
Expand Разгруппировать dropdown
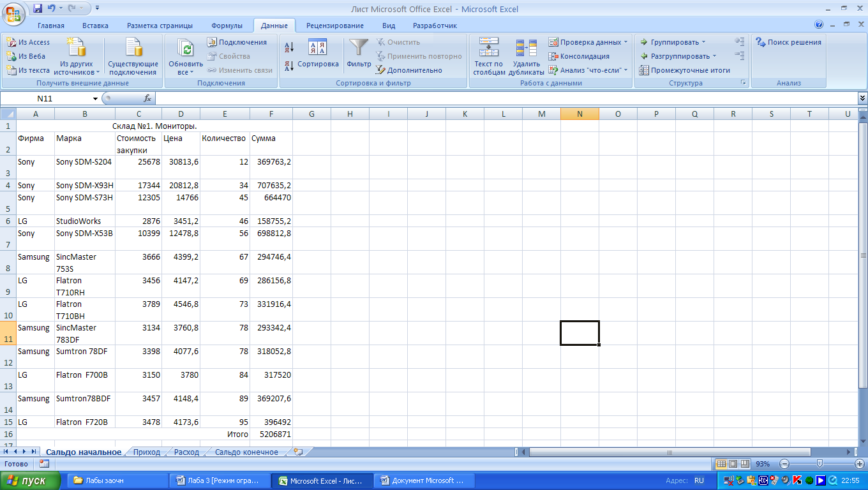click(678, 56)
